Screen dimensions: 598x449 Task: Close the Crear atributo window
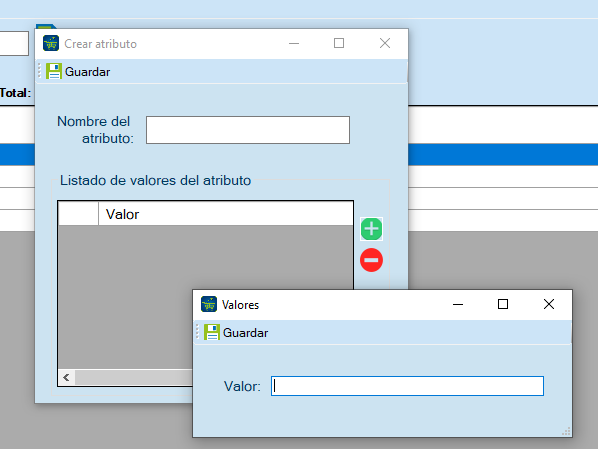[x=385, y=43]
